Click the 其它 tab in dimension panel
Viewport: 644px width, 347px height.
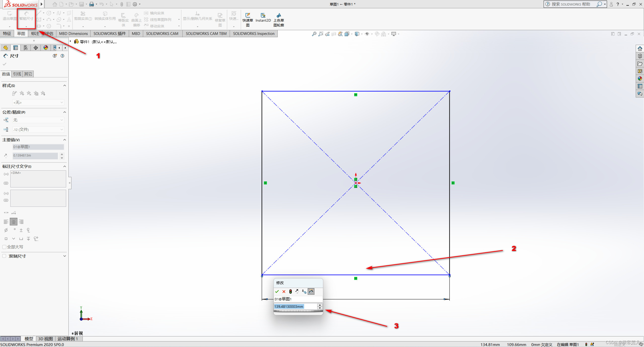[x=28, y=74]
